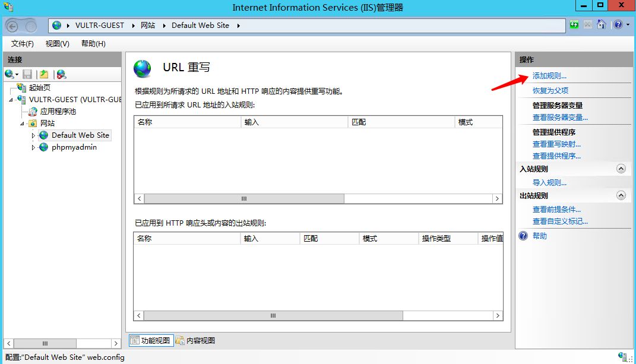Open 查看提供程序... link
This screenshot has height=364, width=636.
click(556, 156)
